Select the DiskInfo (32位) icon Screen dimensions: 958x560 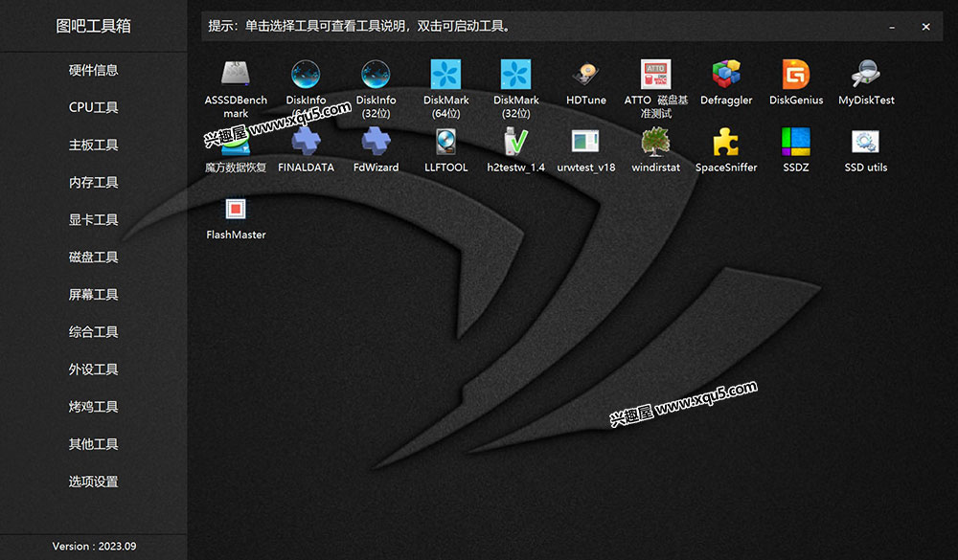pyautogui.click(x=376, y=74)
